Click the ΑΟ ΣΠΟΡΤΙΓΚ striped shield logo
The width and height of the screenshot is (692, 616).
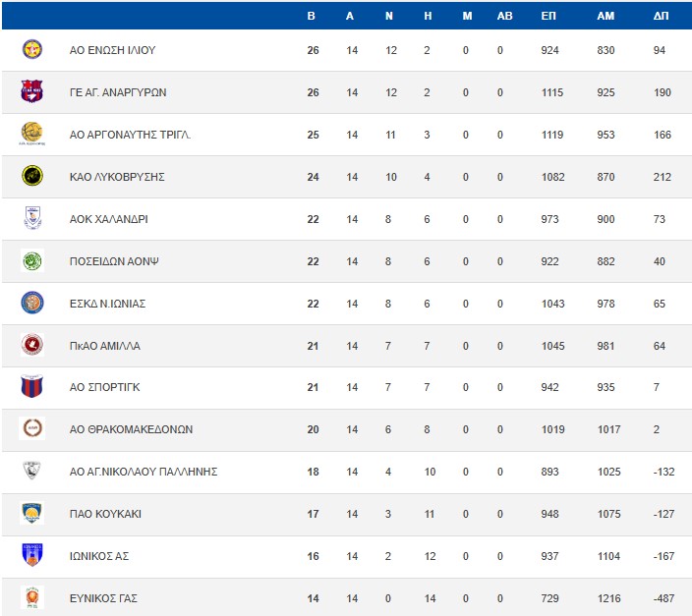coord(32,387)
